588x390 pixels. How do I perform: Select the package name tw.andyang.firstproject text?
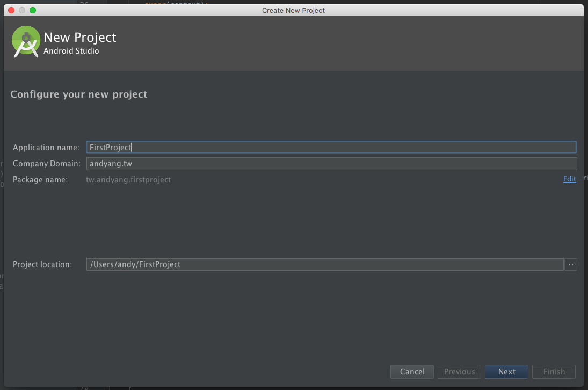[x=128, y=180]
